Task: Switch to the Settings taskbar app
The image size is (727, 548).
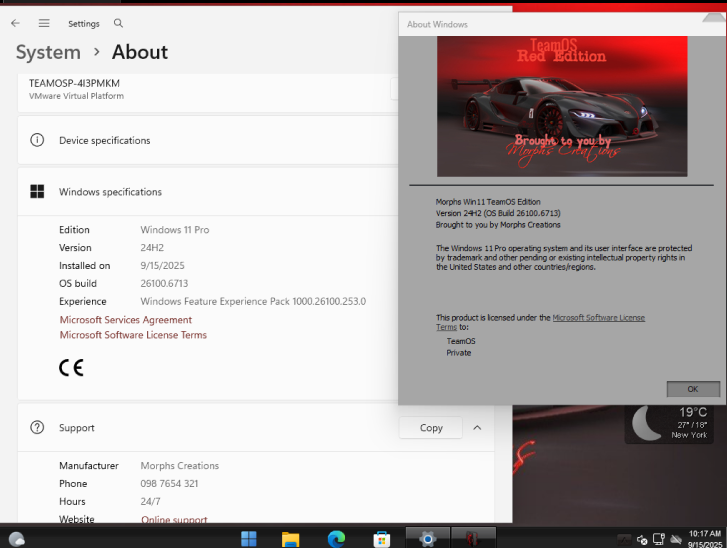Action: click(x=427, y=538)
